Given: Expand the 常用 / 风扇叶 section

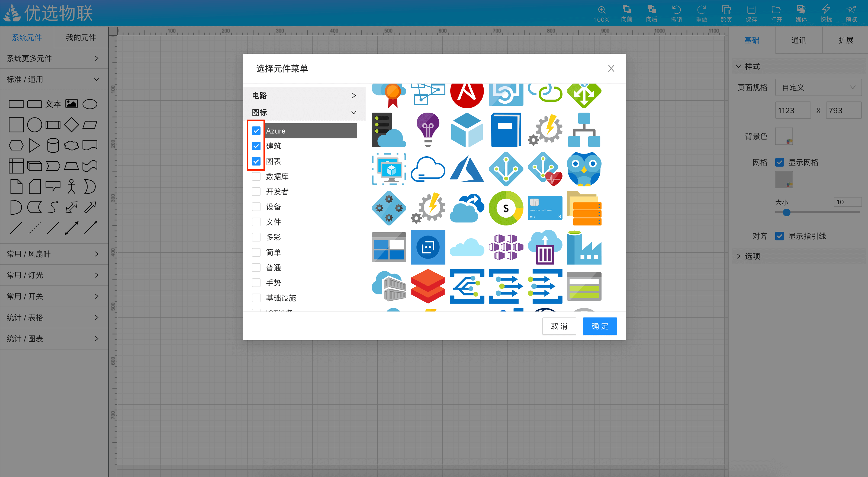Looking at the screenshot, I should [x=54, y=254].
